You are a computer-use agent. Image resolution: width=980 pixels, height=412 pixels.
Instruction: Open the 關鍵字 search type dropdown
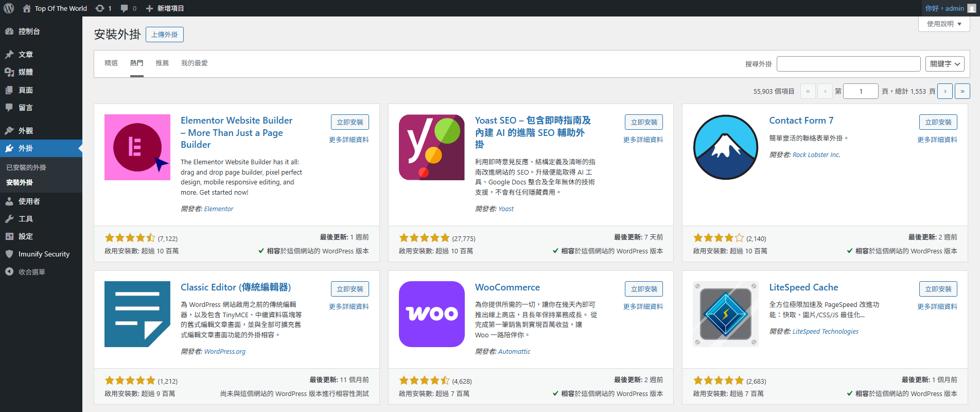click(945, 64)
